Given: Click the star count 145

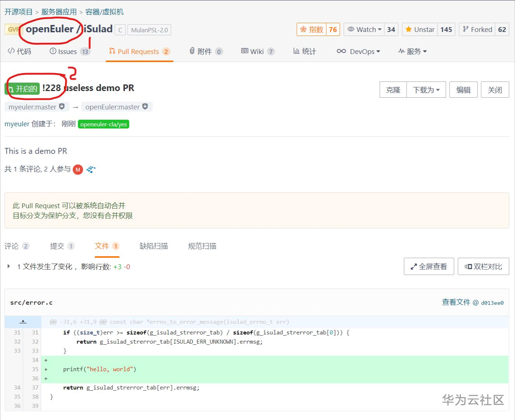Looking at the screenshot, I should (x=446, y=29).
